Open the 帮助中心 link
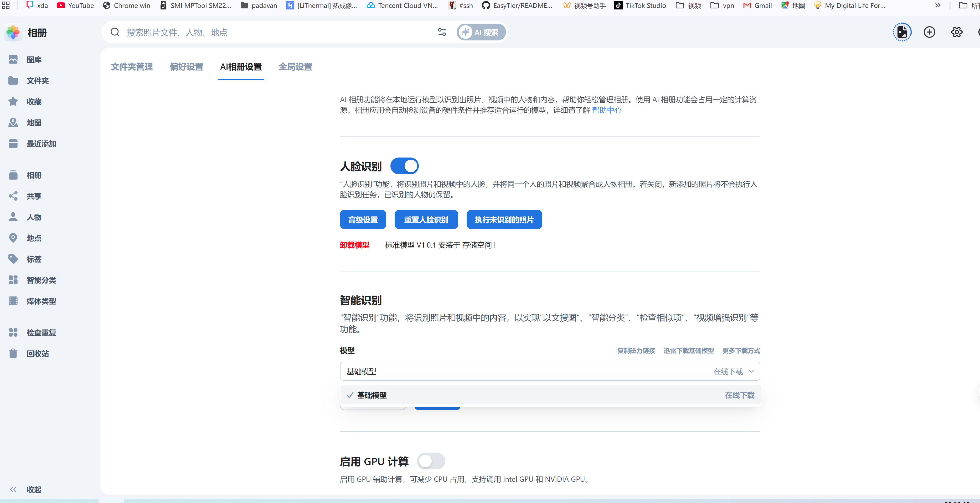Viewport: 980px width, 503px height. click(x=606, y=110)
